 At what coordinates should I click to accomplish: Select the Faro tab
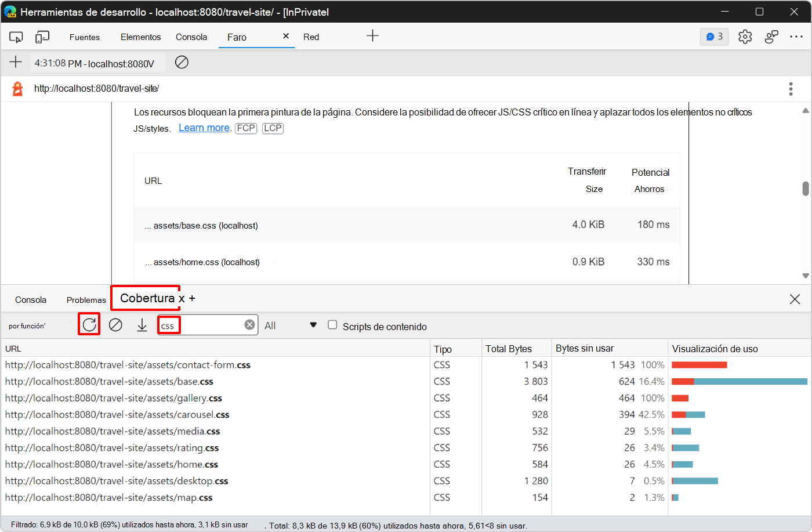(237, 37)
